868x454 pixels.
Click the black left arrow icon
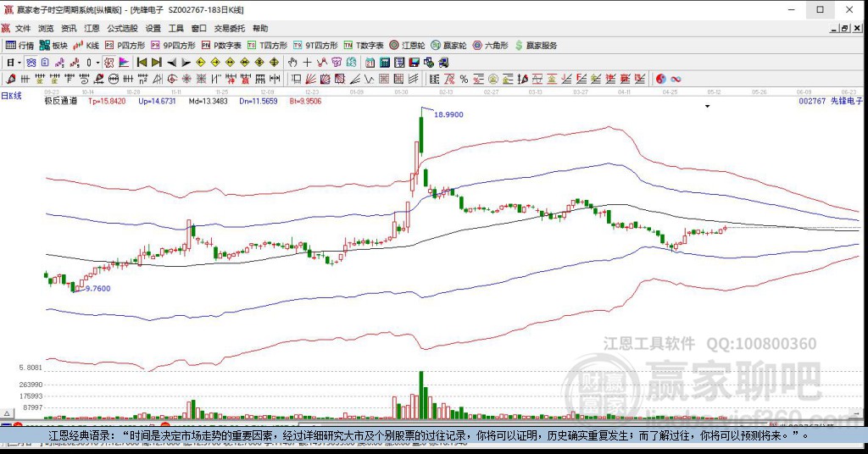(x=171, y=63)
